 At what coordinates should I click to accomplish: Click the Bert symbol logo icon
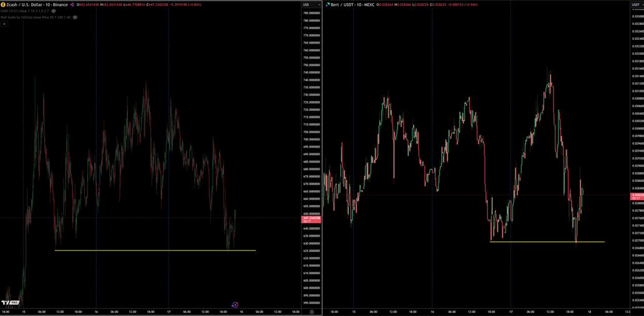(327, 4)
